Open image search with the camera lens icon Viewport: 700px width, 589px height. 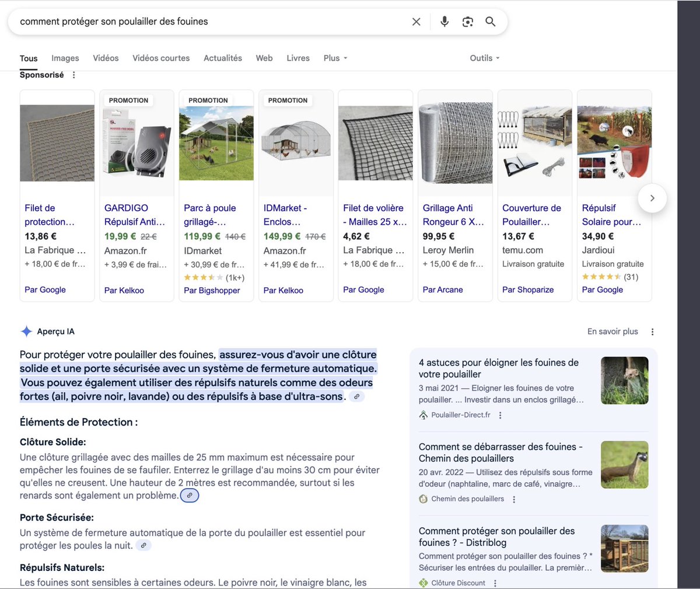click(468, 22)
